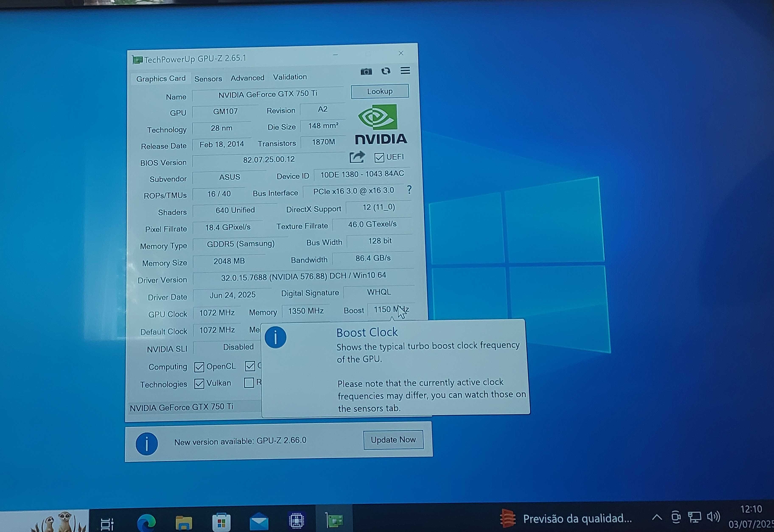
Task: Click the BIOS export share icon
Action: pos(357,157)
